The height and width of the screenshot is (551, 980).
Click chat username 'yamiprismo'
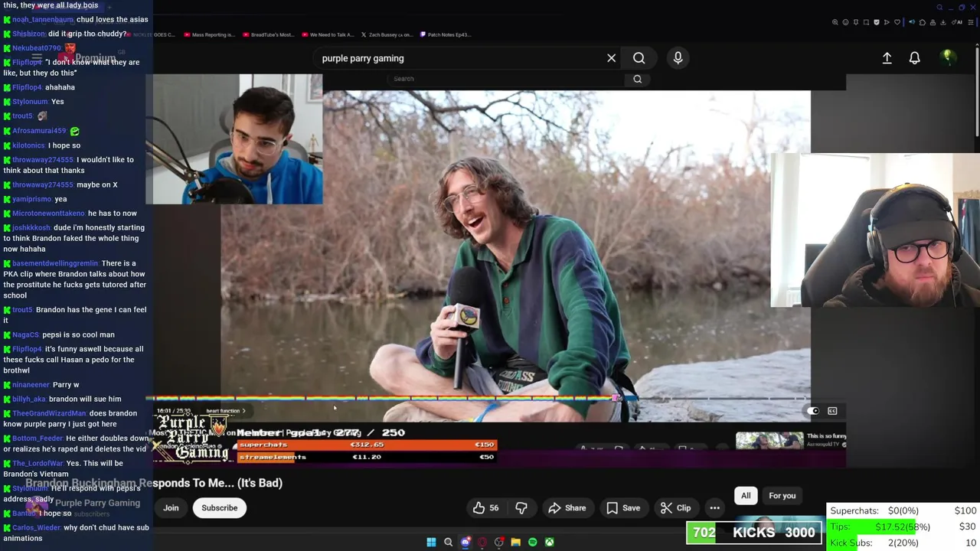(x=31, y=199)
